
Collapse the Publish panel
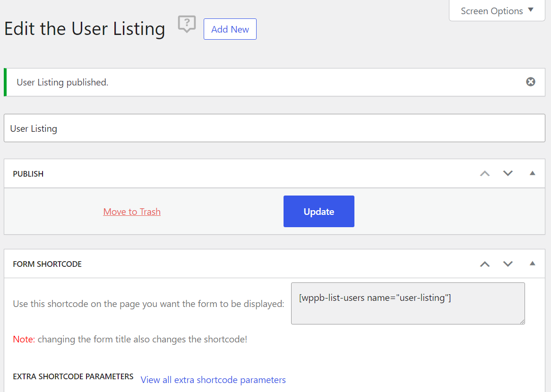(x=532, y=173)
